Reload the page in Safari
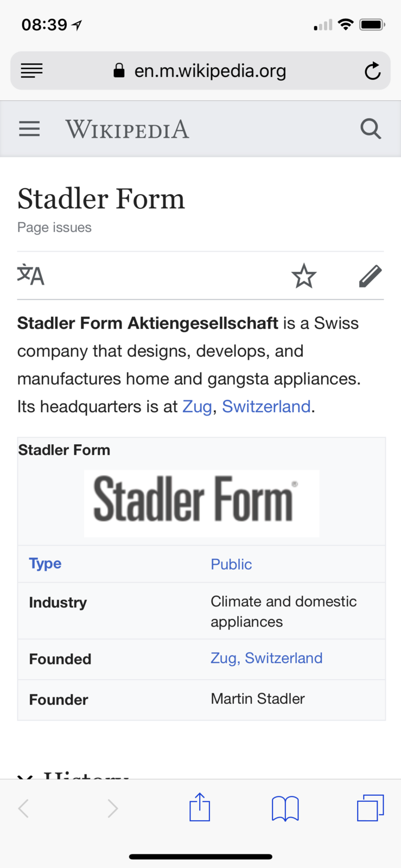The height and width of the screenshot is (868, 401). coord(372,71)
